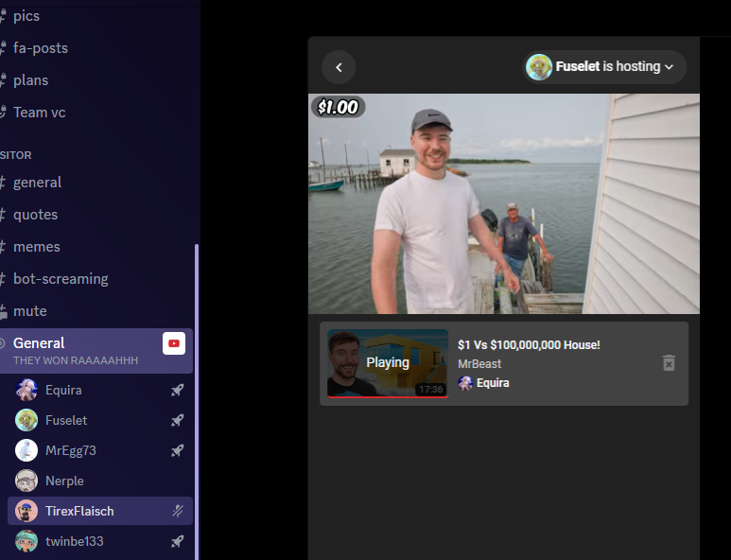This screenshot has height=560, width=731.
Task: Click the Playing video thumbnail
Action: (388, 363)
